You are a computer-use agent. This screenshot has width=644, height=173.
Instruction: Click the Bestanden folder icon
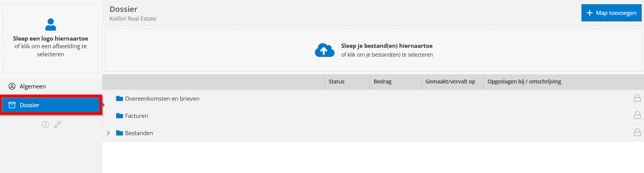click(119, 133)
